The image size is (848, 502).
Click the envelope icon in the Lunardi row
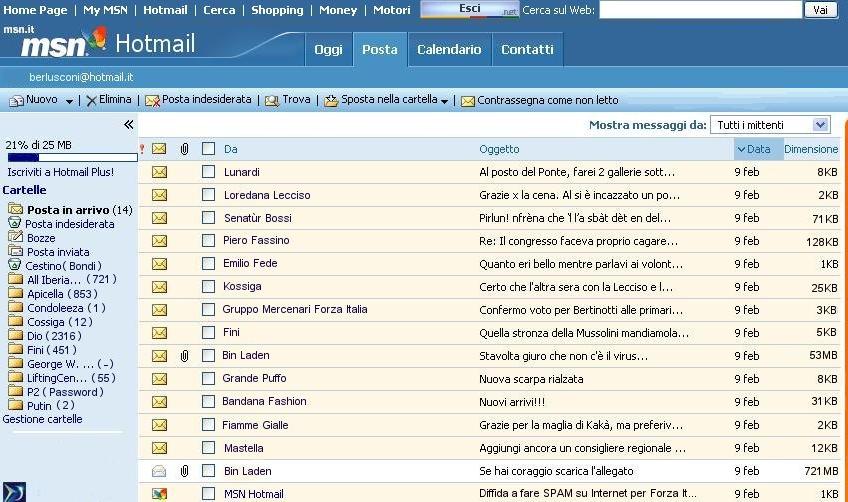tap(159, 172)
